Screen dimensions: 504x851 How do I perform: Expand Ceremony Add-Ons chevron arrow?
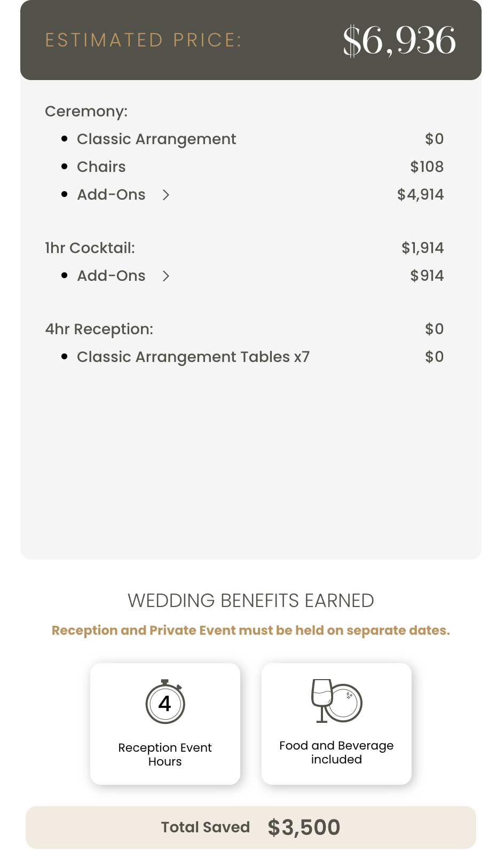pyautogui.click(x=166, y=195)
